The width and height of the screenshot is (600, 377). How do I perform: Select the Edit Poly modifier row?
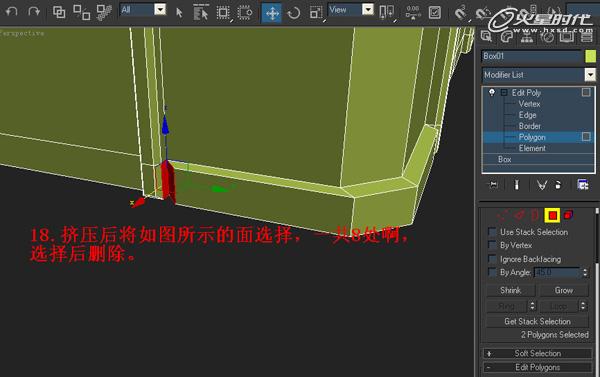pyautogui.click(x=538, y=93)
